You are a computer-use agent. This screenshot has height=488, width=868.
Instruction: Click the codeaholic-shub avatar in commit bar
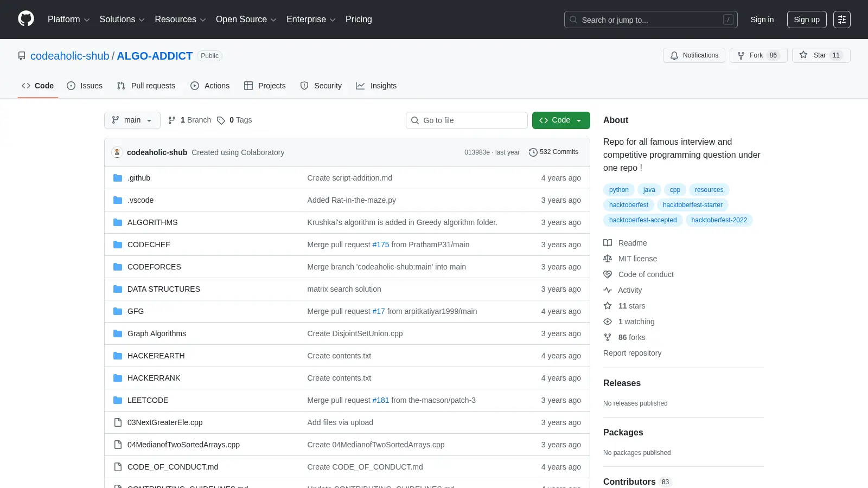tap(117, 152)
